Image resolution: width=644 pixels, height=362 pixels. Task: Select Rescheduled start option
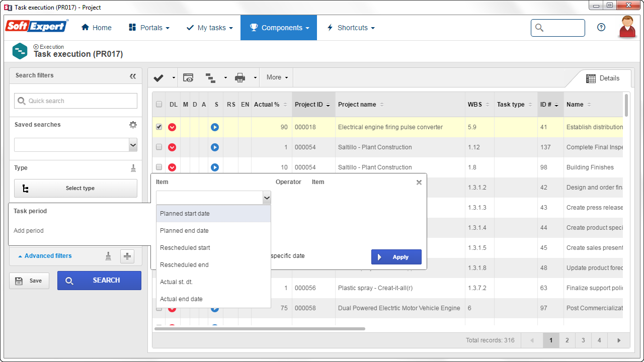point(213,248)
